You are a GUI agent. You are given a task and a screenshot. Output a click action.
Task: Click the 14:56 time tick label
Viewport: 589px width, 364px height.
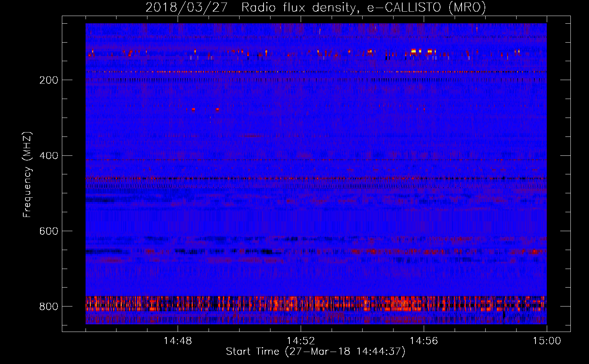point(424,341)
